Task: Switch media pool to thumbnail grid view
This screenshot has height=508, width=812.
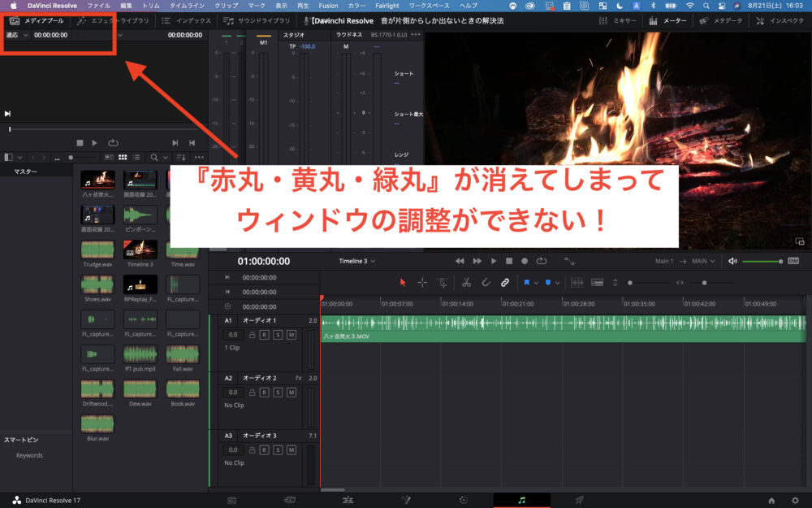Action: point(123,157)
